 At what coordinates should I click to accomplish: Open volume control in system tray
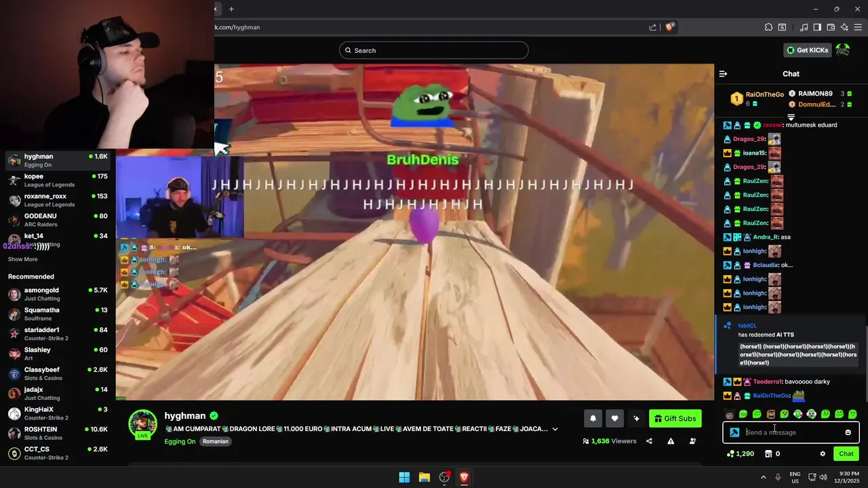[x=823, y=477]
